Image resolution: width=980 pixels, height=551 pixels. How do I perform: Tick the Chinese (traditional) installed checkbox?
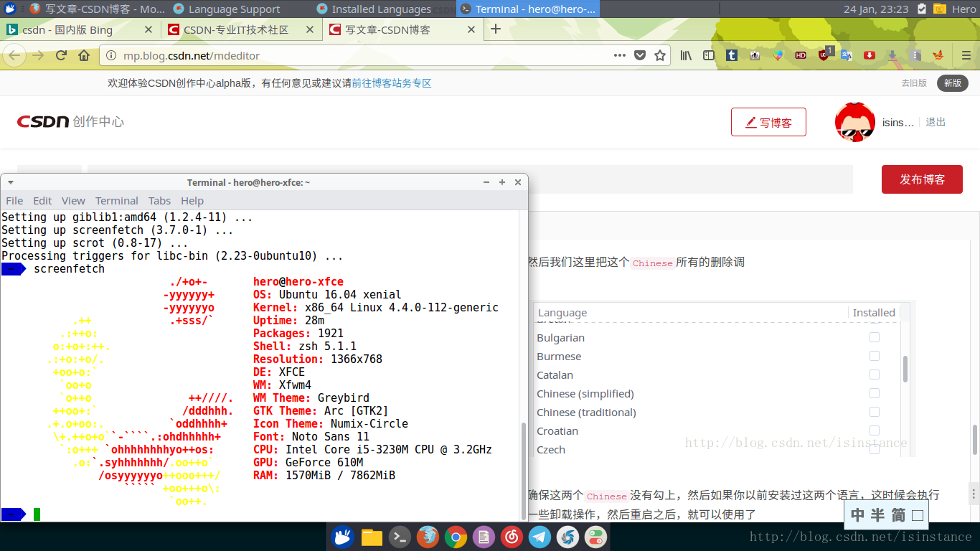click(875, 412)
